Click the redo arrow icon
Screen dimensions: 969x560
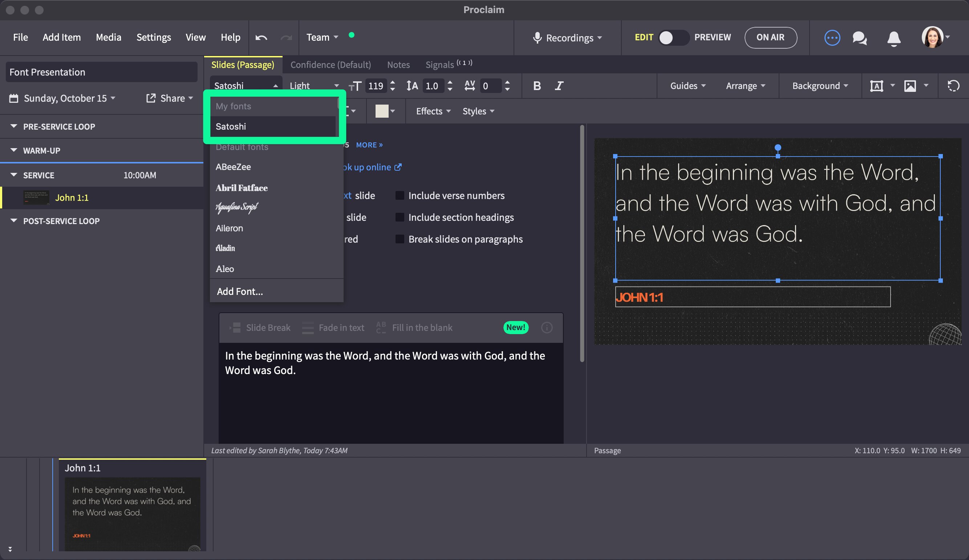[286, 37]
